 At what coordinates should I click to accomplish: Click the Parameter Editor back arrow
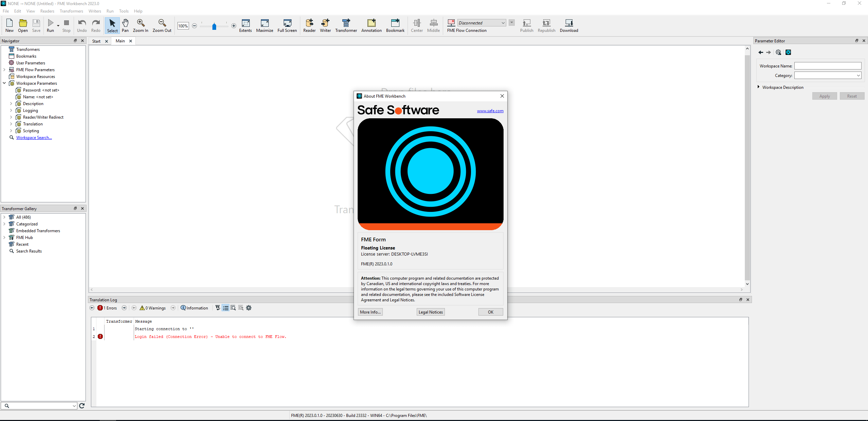tap(761, 52)
